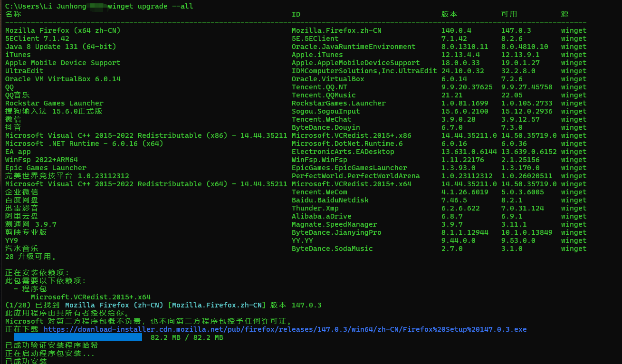The width and height of the screenshot is (622, 364).
Task: Click the 可用 column header
Action: click(509, 14)
